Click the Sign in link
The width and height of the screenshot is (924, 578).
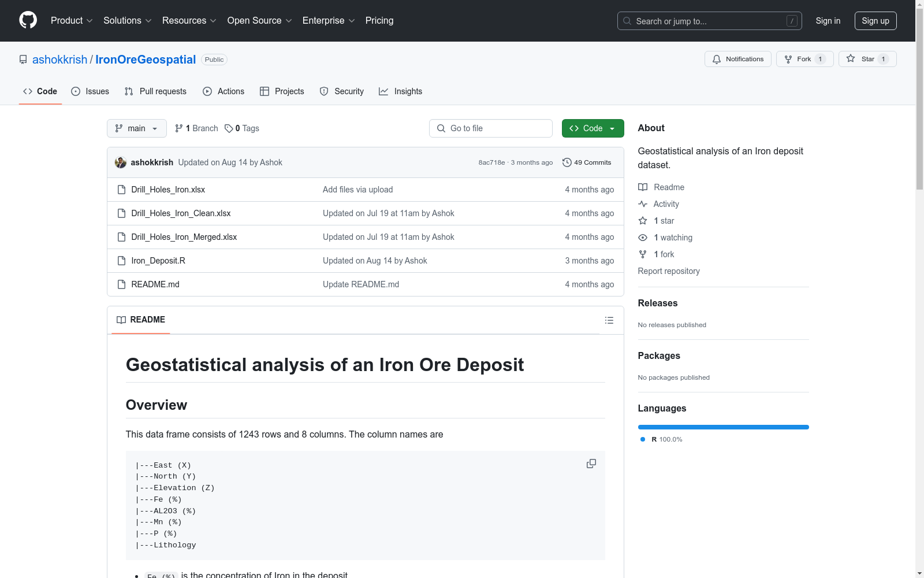click(x=828, y=21)
